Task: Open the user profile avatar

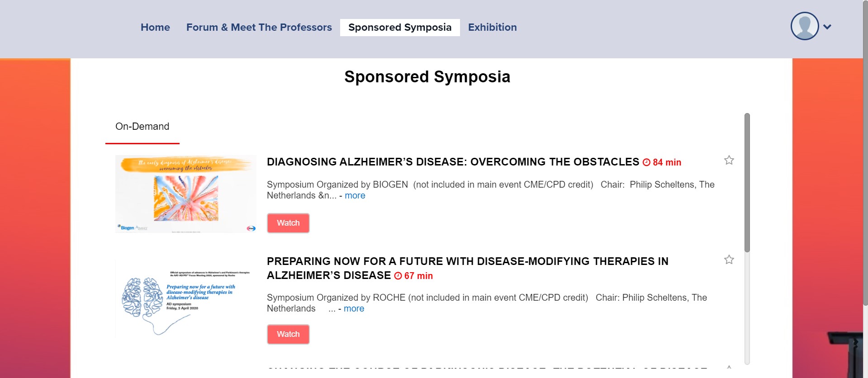Action: [x=804, y=26]
